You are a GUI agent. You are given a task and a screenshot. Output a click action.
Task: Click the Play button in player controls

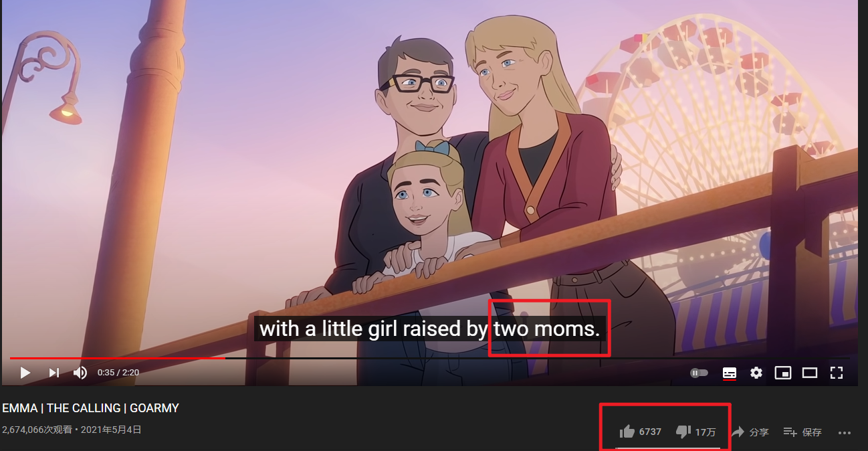[25, 373]
